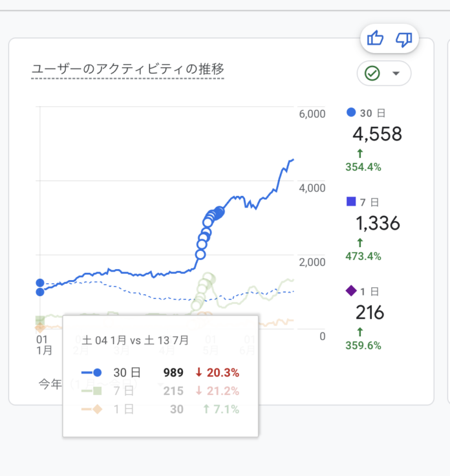This screenshot has height=476, width=450.
Task: Click the green check-circle status icon
Action: point(372,73)
